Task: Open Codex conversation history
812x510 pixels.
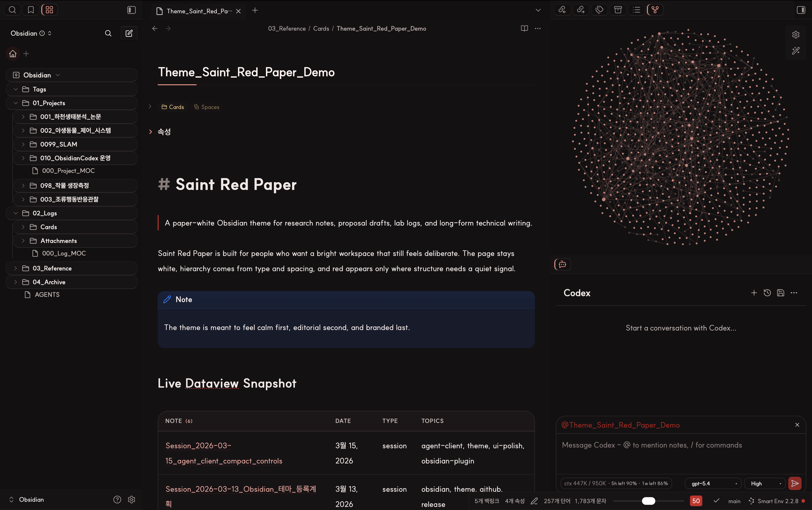Action: pyautogui.click(x=767, y=293)
